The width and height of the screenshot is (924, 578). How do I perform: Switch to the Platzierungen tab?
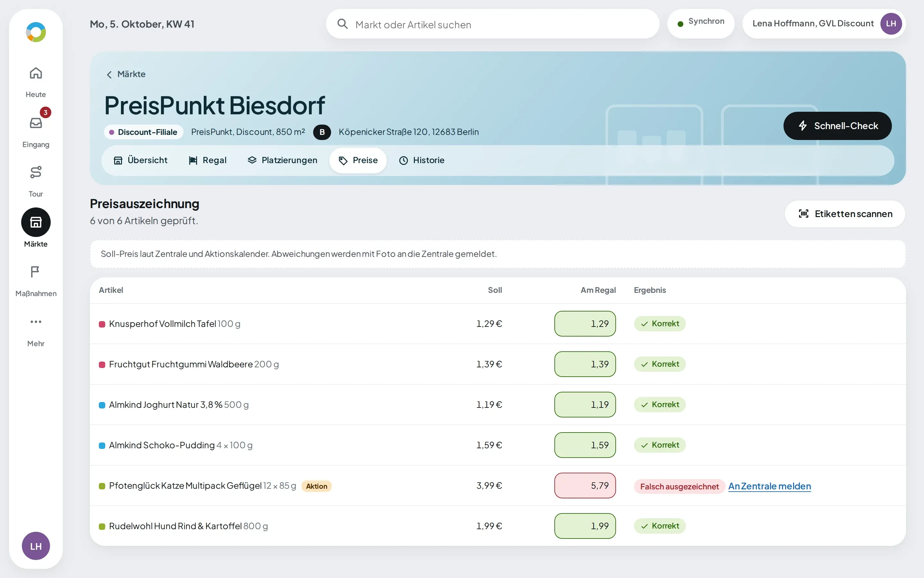[282, 160]
